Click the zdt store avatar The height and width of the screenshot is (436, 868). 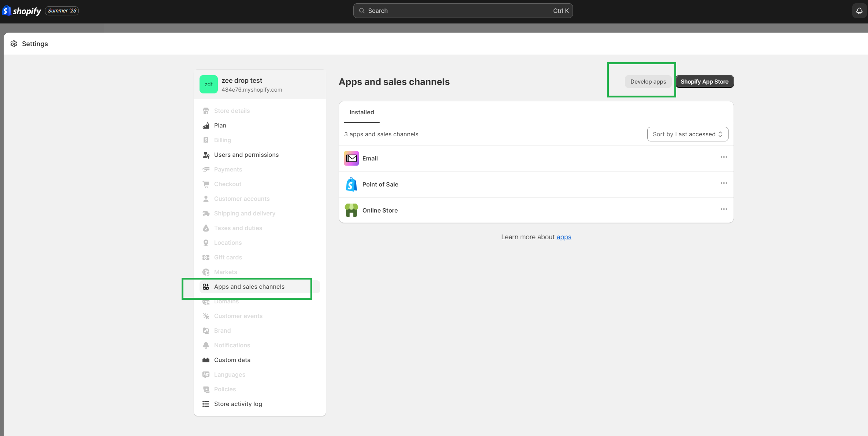pyautogui.click(x=209, y=84)
